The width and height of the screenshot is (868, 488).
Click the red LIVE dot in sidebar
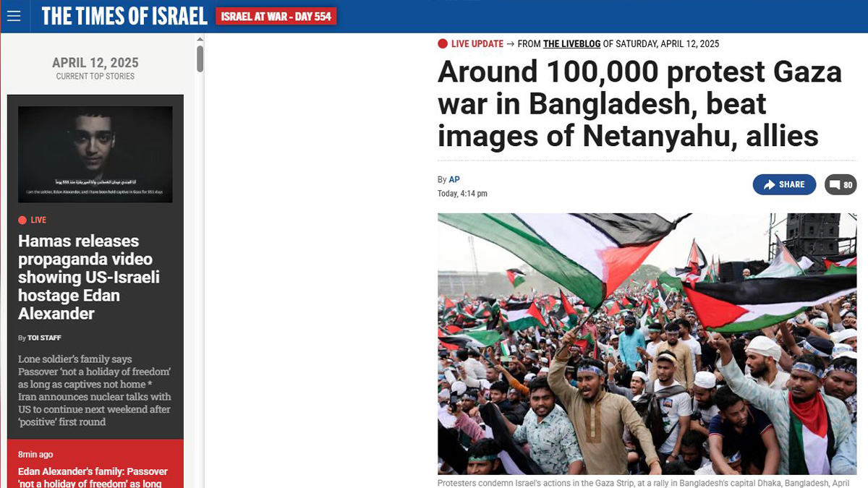pyautogui.click(x=22, y=220)
